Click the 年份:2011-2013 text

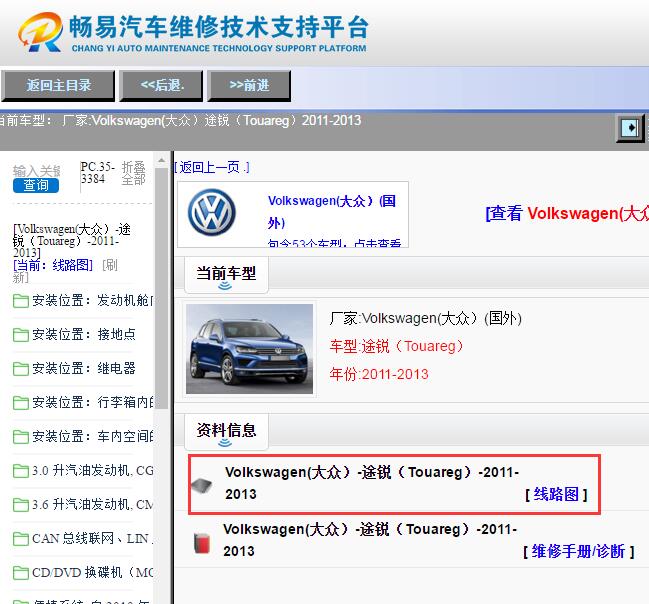click(379, 374)
